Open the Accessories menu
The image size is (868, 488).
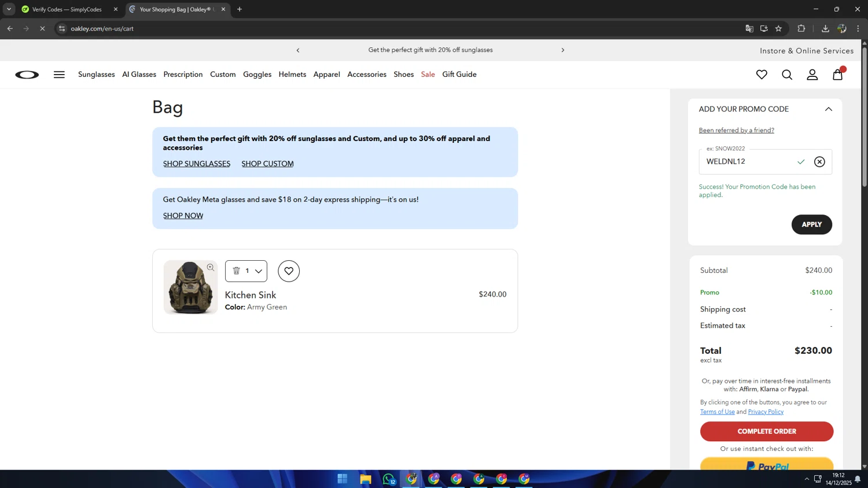coord(367,75)
